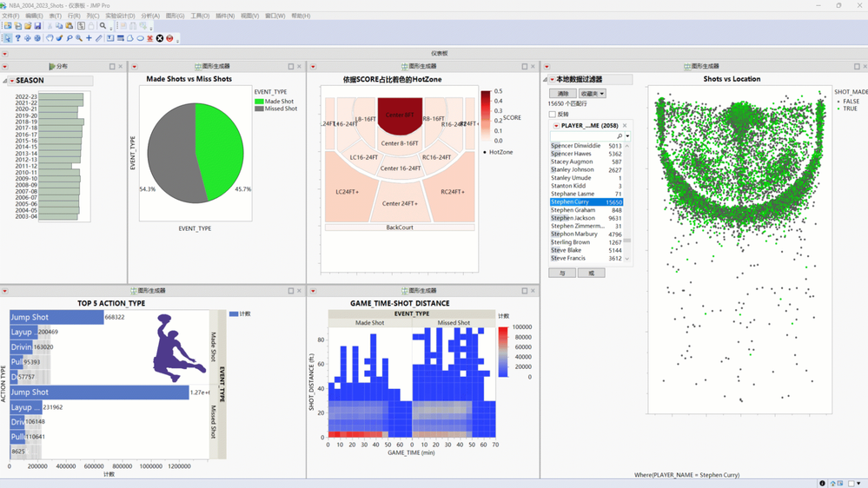Image resolution: width=868 pixels, height=488 pixels.
Task: Toggle the 反转 checkbox
Action: (x=552, y=114)
